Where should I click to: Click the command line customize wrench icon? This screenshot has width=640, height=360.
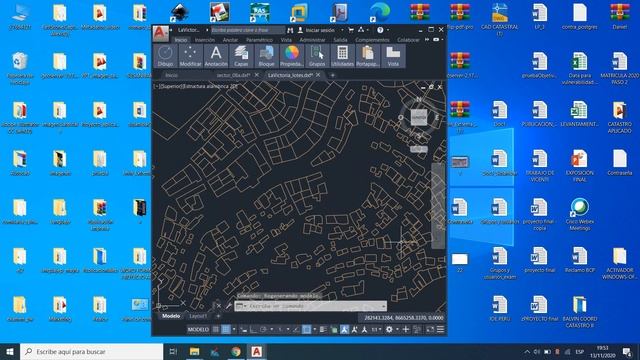pyautogui.click(x=229, y=306)
